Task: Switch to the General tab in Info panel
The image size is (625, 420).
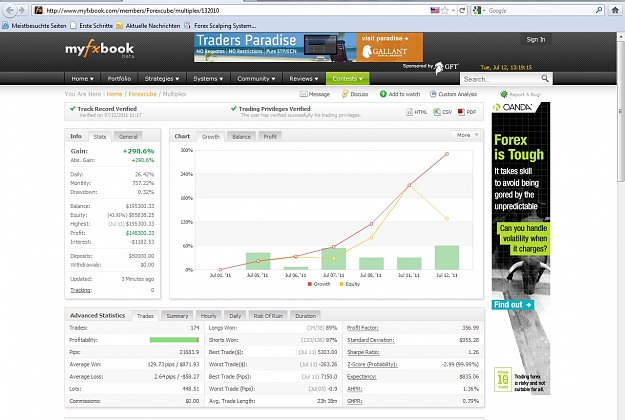Action: click(128, 137)
